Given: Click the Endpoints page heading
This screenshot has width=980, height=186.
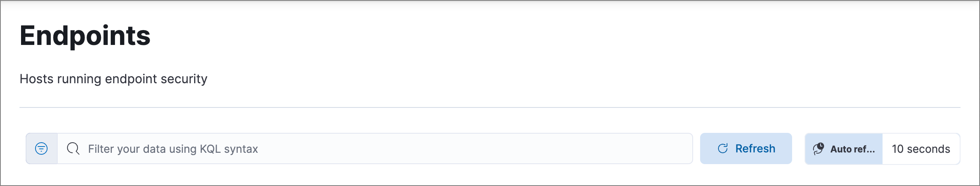Looking at the screenshot, I should [x=85, y=36].
